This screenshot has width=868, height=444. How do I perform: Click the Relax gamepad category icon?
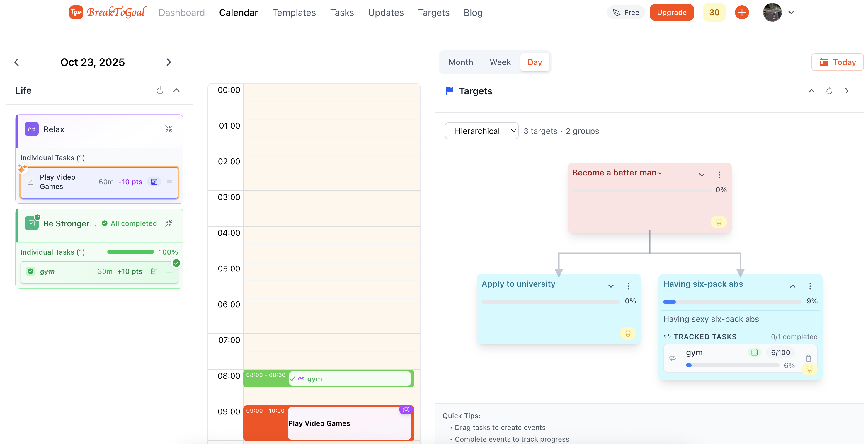pos(31,129)
